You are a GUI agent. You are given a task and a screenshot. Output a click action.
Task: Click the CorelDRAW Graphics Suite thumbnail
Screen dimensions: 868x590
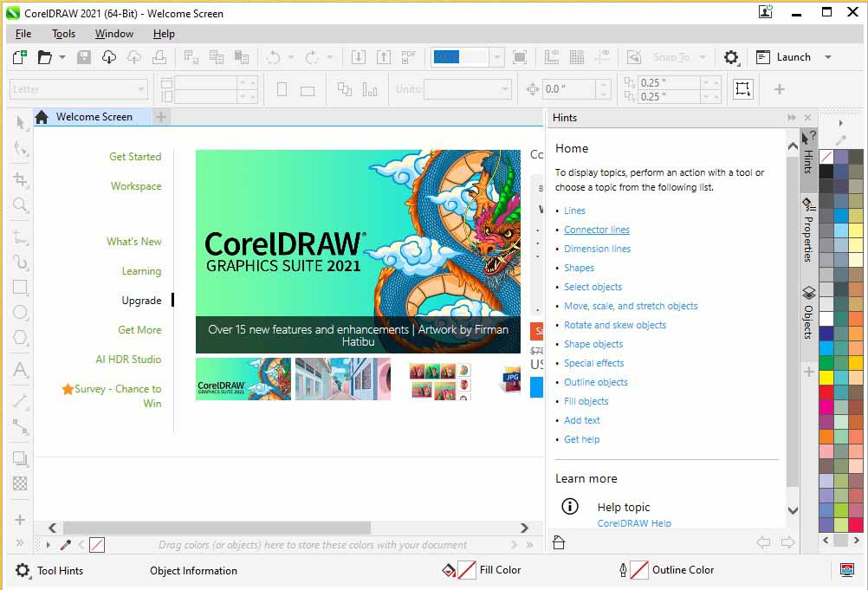pyautogui.click(x=243, y=379)
